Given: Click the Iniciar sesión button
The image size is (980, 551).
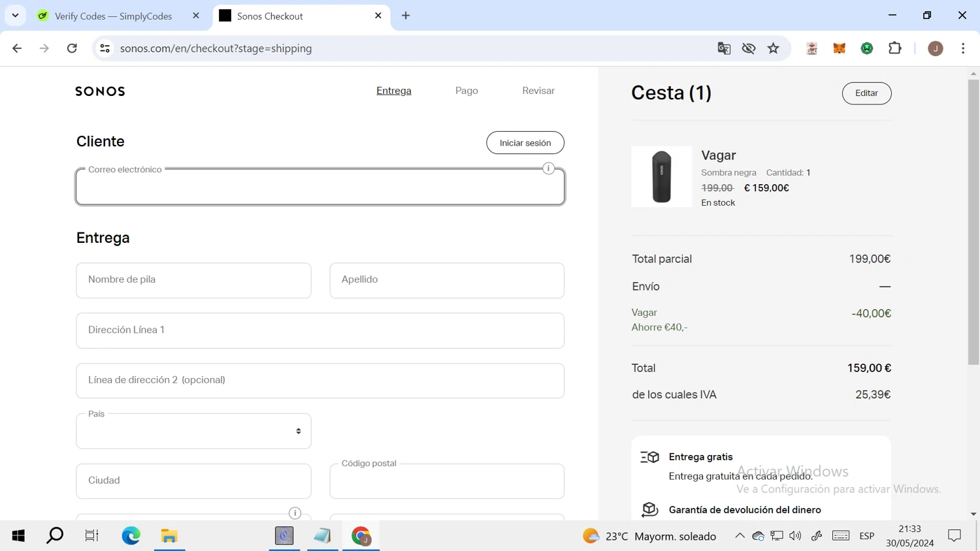Looking at the screenshot, I should (525, 143).
